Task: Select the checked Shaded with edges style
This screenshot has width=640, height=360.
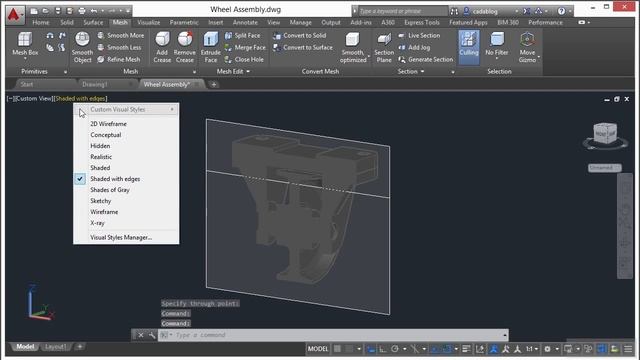Action: pyautogui.click(x=126, y=179)
